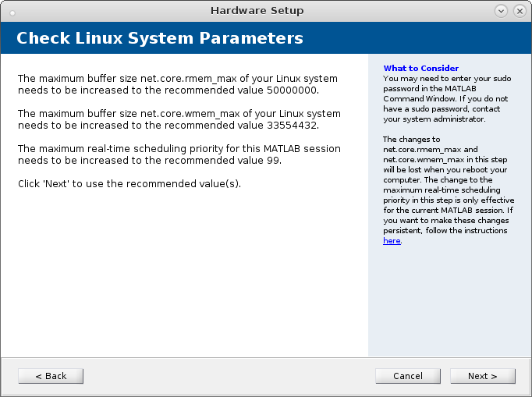The image size is (532, 397).
Task: Click the net.core.wmem_max paragraph in main panel
Action: [x=179, y=119]
